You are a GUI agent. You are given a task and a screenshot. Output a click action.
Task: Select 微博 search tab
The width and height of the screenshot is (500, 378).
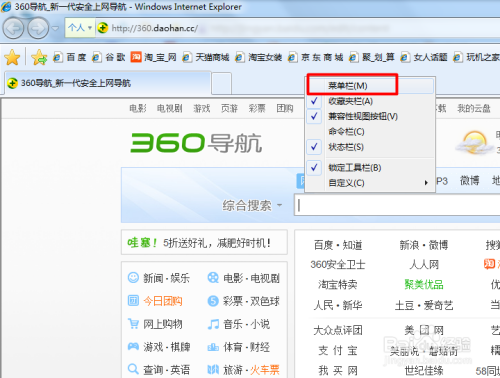(470, 181)
